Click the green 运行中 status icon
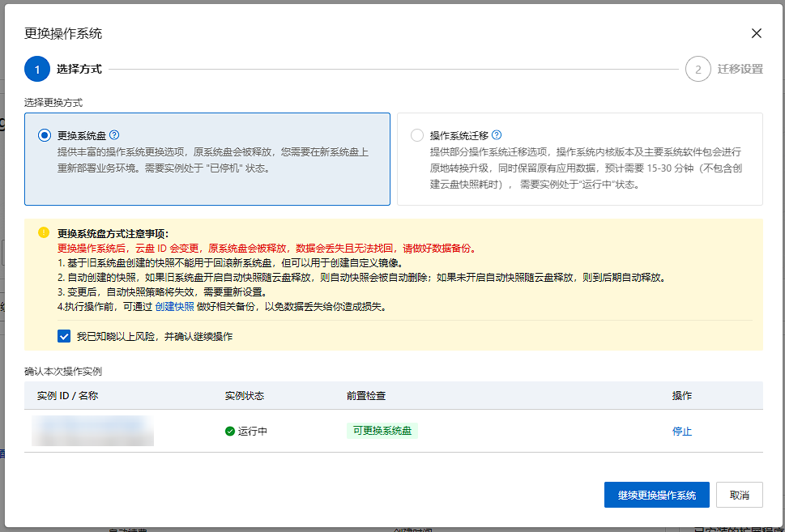 coord(230,432)
